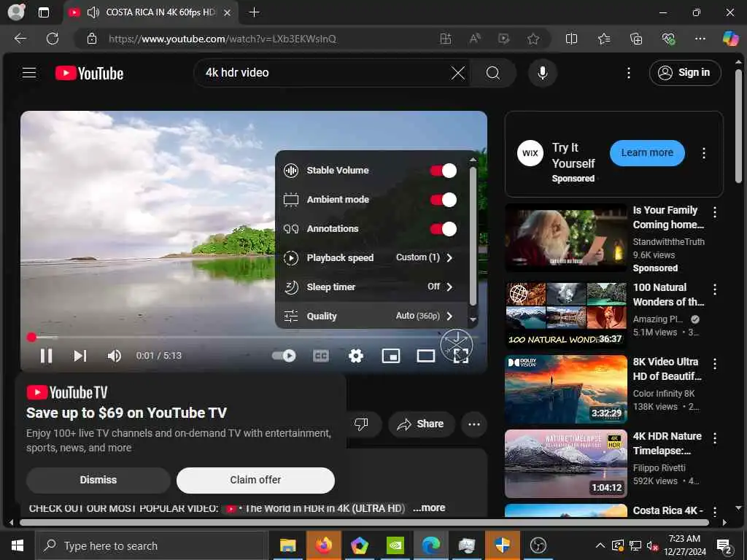
Task: Click Sign in button
Action: click(x=684, y=73)
